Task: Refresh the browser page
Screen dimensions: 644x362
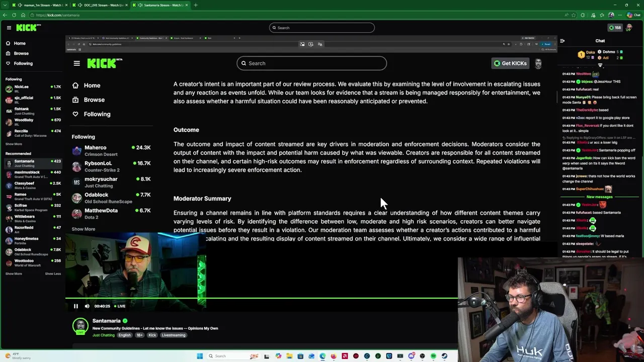Action: (14, 15)
